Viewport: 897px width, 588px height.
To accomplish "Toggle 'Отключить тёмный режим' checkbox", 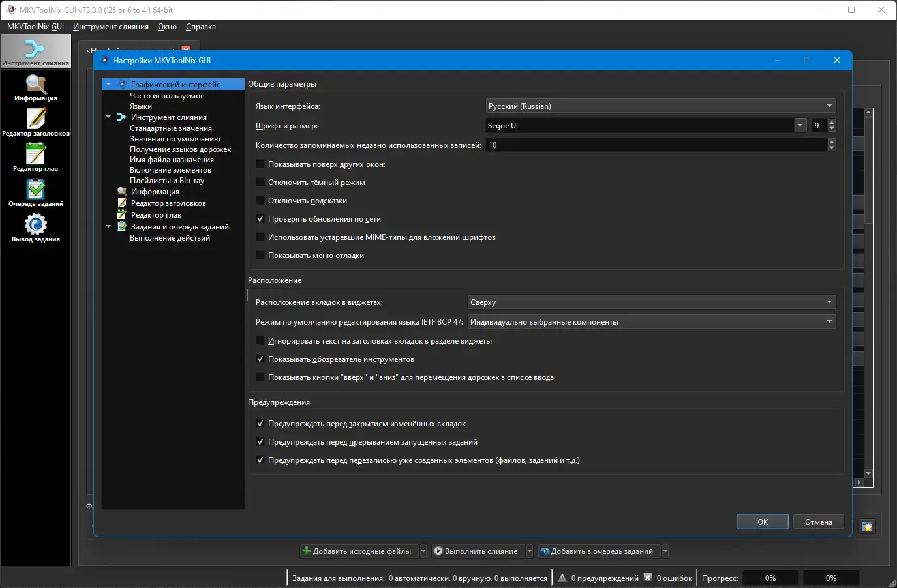I will 260,183.
